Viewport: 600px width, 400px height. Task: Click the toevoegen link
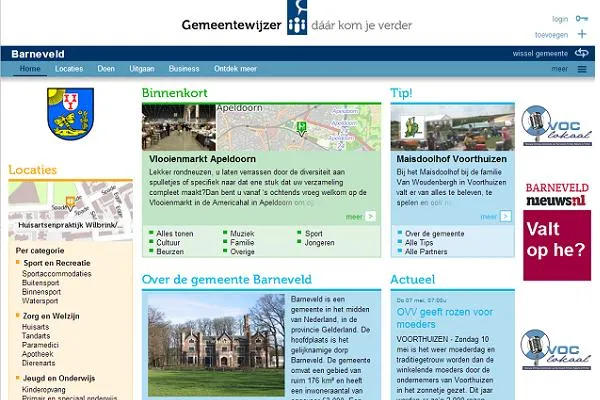551,35
